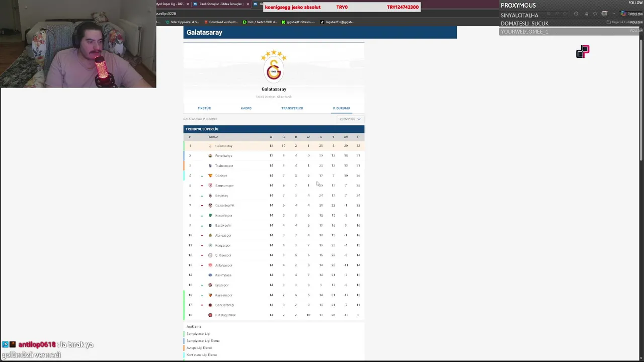The width and height of the screenshot is (644, 362).
Task: Open the season selector dropdown
Action: point(350,119)
